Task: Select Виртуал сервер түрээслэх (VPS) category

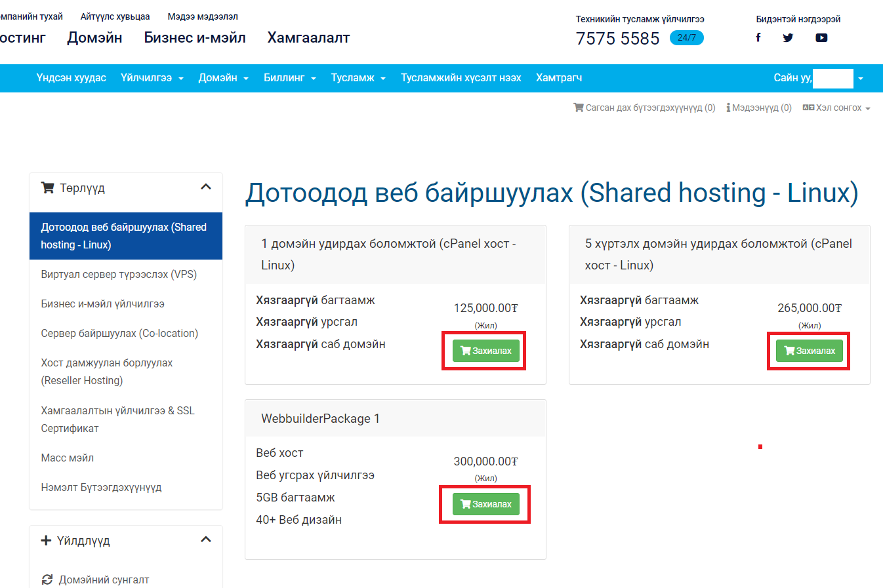Action: 126,274
